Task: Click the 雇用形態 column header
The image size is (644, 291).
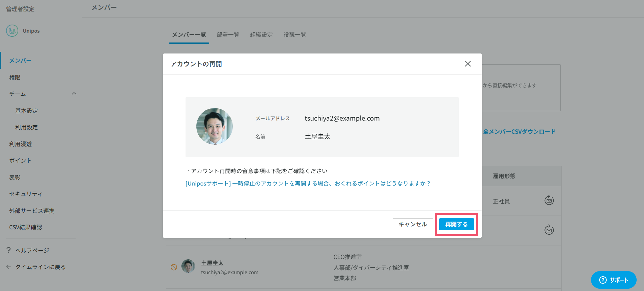Action: tap(504, 176)
